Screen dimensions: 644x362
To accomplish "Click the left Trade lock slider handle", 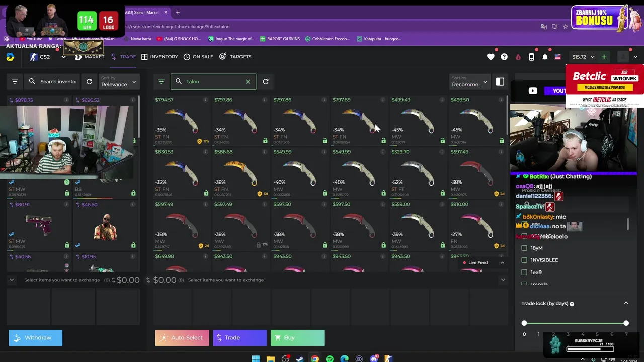I will (x=524, y=323).
